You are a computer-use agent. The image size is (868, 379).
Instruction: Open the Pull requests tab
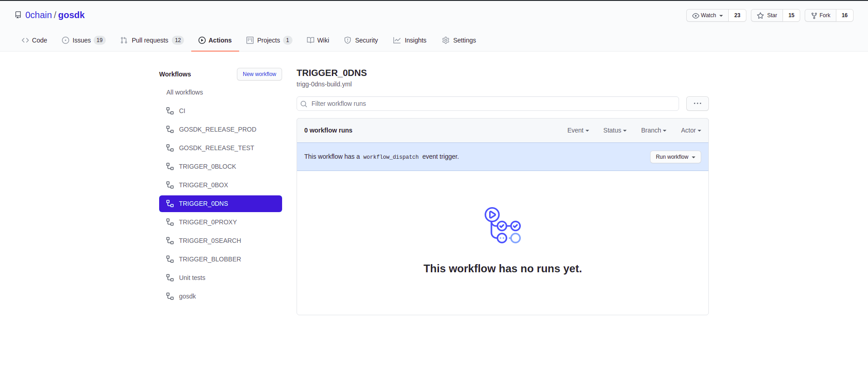[152, 40]
